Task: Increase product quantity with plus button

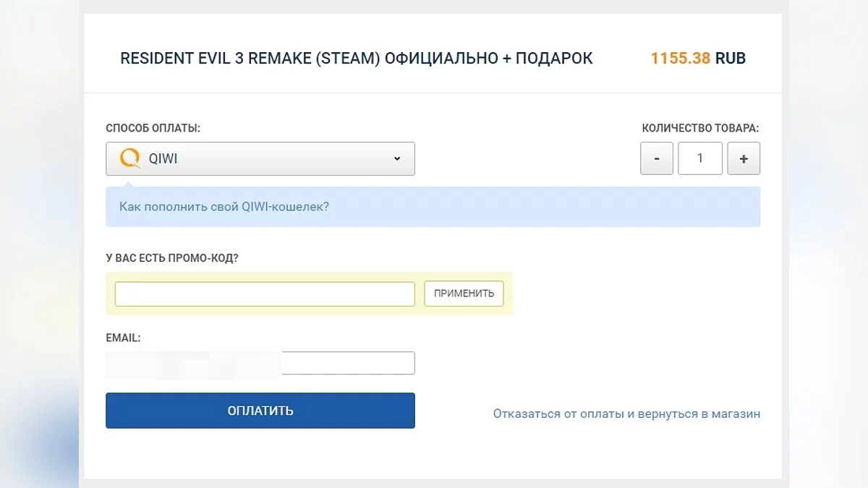Action: pyautogui.click(x=744, y=159)
